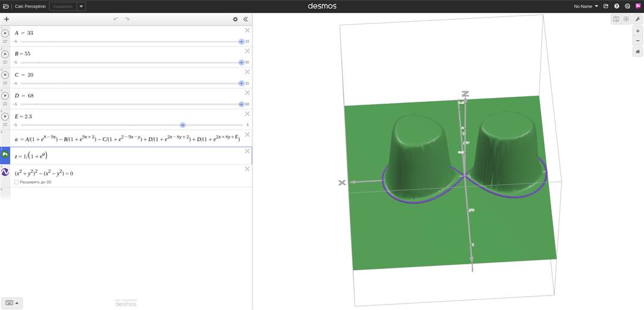644x310 pixels.
Task: Delete the B = 55 expression
Action: [x=247, y=51]
